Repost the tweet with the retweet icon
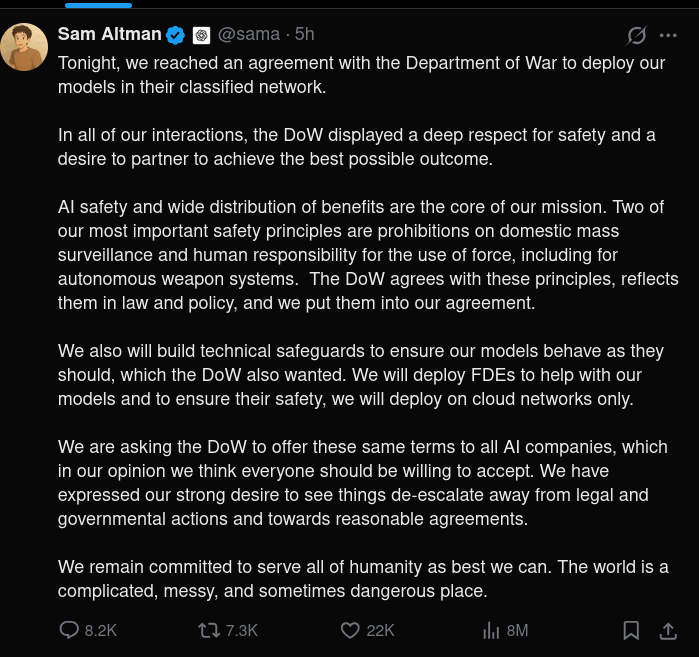699x657 pixels. [x=209, y=630]
